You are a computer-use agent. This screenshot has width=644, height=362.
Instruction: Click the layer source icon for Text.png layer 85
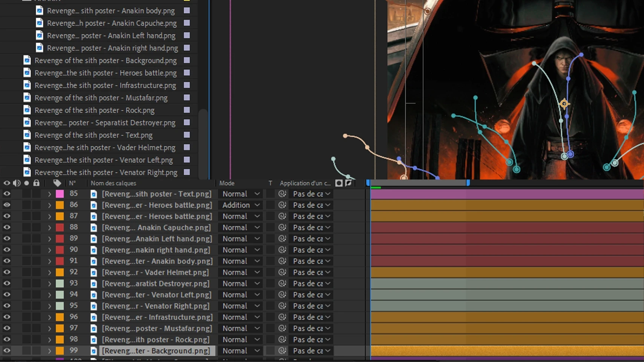[94, 194]
